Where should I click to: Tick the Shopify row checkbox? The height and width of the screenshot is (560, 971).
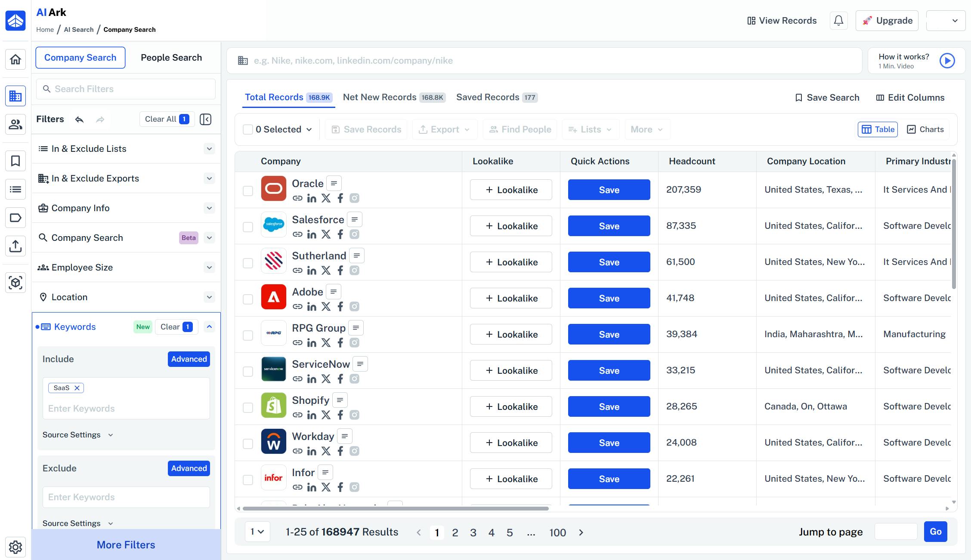(248, 407)
